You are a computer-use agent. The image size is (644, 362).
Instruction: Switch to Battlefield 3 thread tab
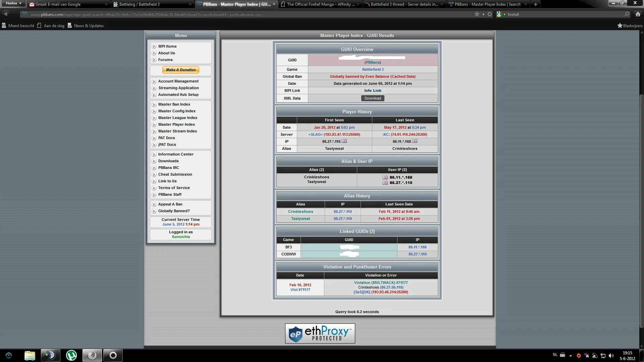[404, 4]
